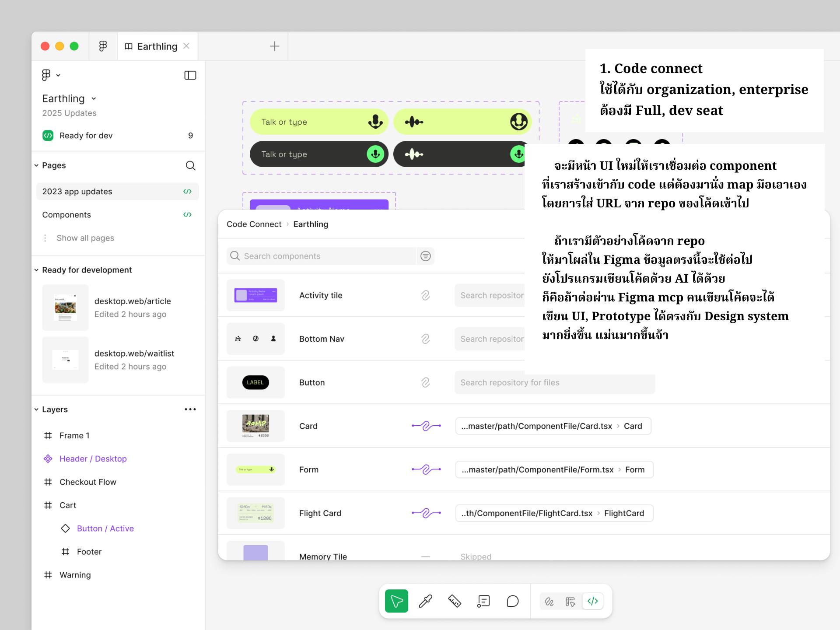This screenshot has width=840, height=630.
Task: Search pages with the magnifier icon
Action: coord(190,165)
